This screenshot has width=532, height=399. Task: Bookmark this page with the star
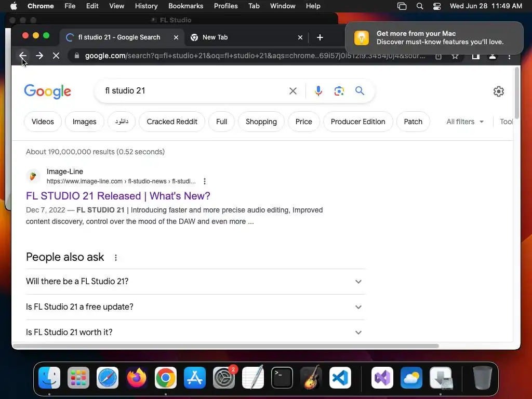(455, 56)
